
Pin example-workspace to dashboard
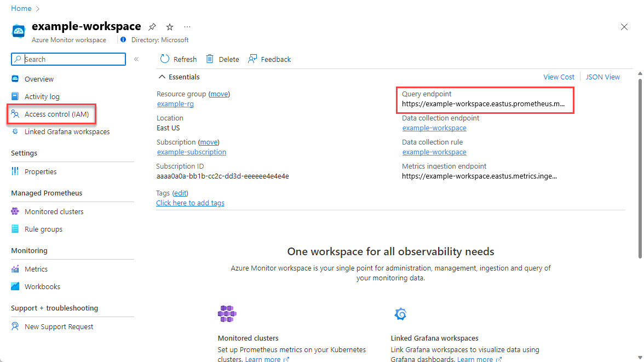(152, 27)
